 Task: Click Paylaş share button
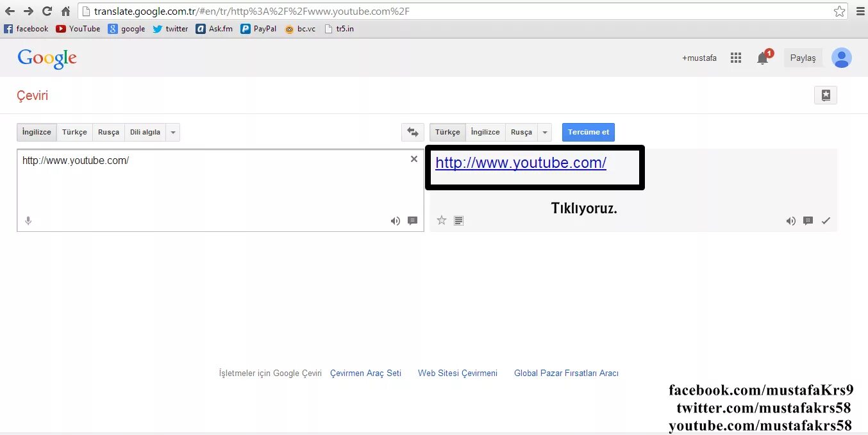803,58
